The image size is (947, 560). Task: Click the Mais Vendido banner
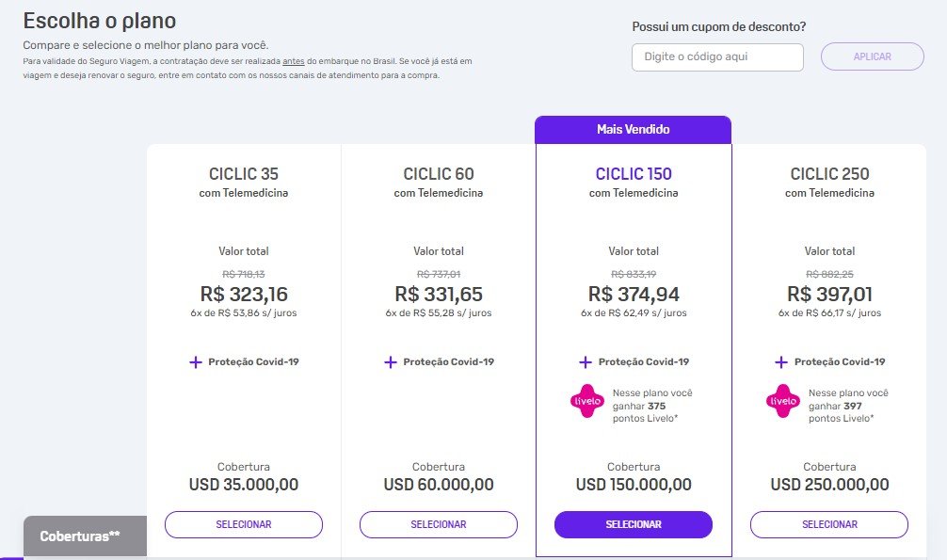coord(634,130)
